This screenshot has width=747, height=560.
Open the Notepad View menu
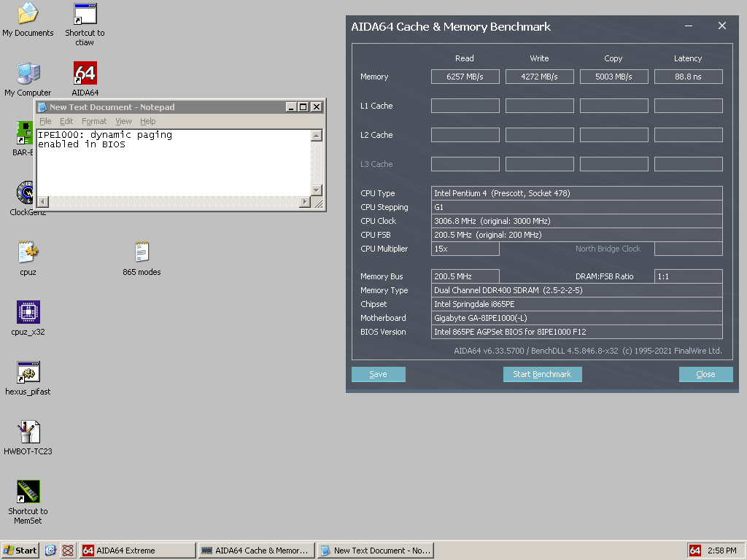click(x=123, y=122)
